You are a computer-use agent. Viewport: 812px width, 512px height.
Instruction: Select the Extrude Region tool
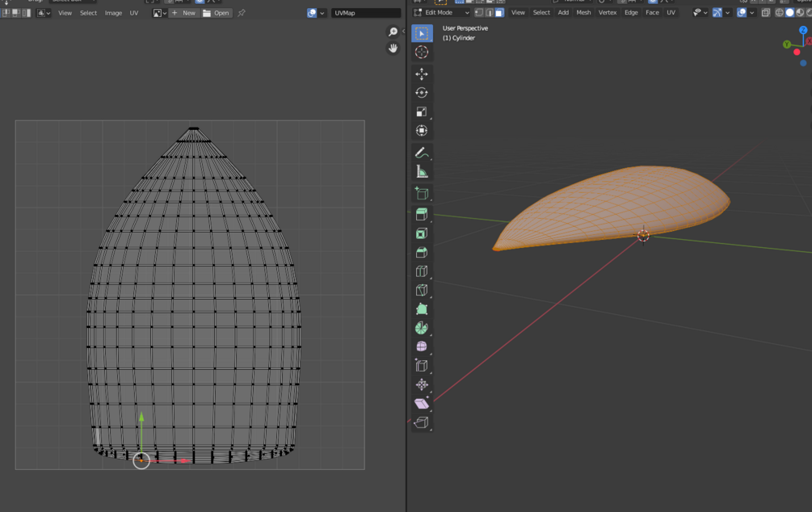pyautogui.click(x=422, y=214)
